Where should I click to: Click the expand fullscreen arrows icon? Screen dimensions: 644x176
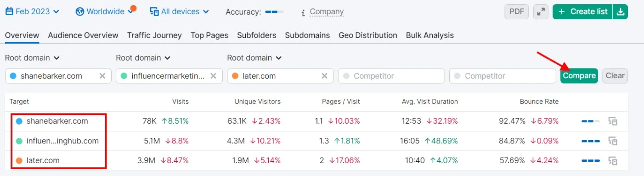(x=541, y=12)
